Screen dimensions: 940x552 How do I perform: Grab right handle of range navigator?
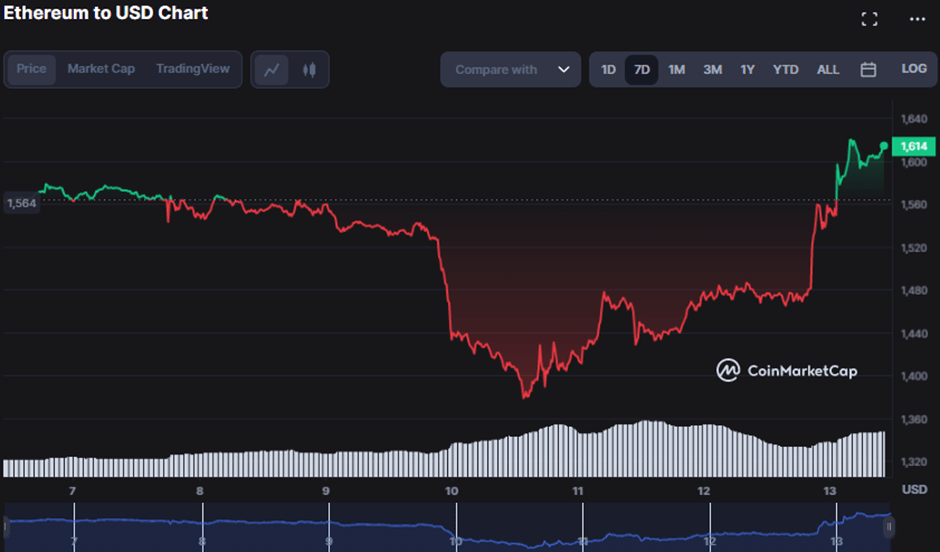888,526
